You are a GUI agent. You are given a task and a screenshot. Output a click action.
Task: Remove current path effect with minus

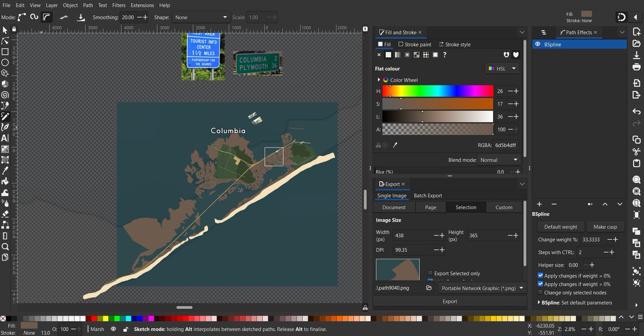click(x=554, y=204)
